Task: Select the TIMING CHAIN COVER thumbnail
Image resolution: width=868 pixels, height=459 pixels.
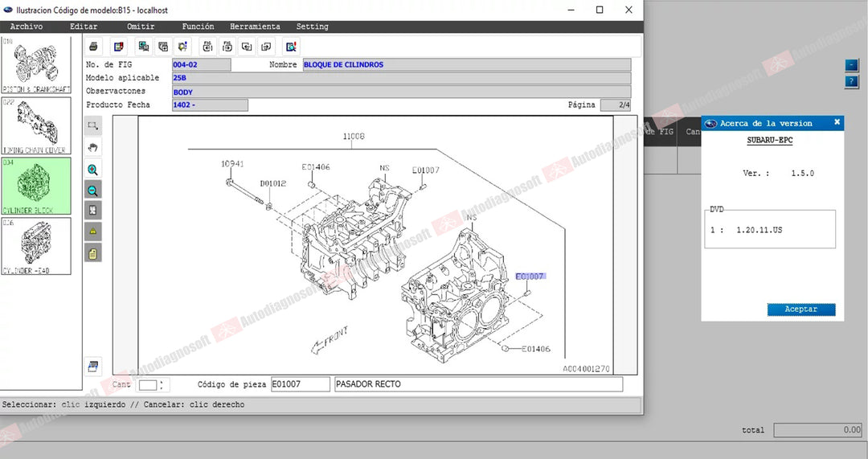Action: click(36, 125)
